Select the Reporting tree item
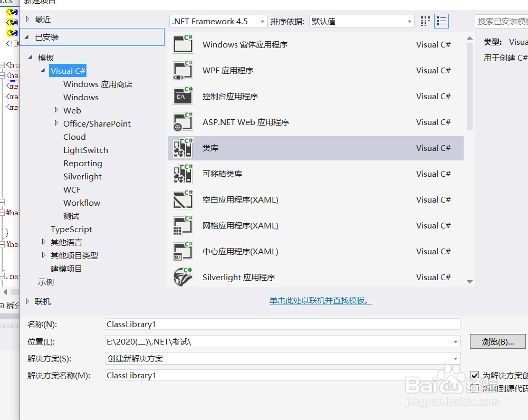Screen dimensions: 528x420 (x=82, y=164)
